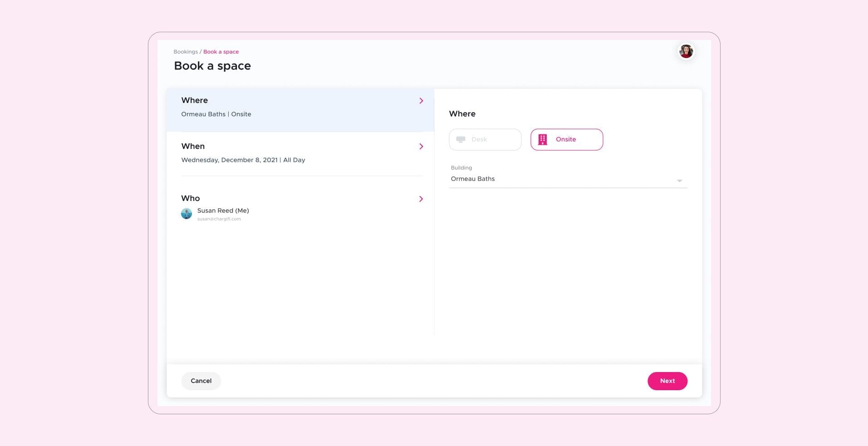Cancel the booking
This screenshot has width=868, height=446.
(x=201, y=381)
